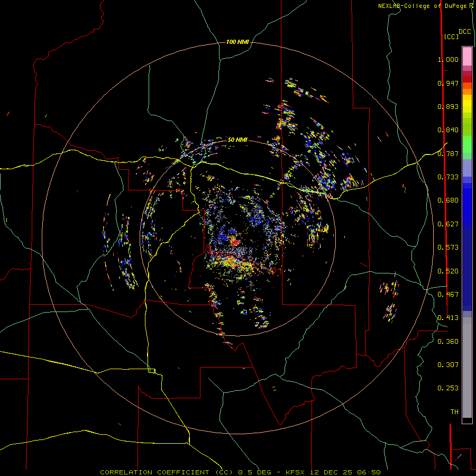Click the DCC label above the color scale
This screenshot has width=476, height=476.
tap(464, 32)
